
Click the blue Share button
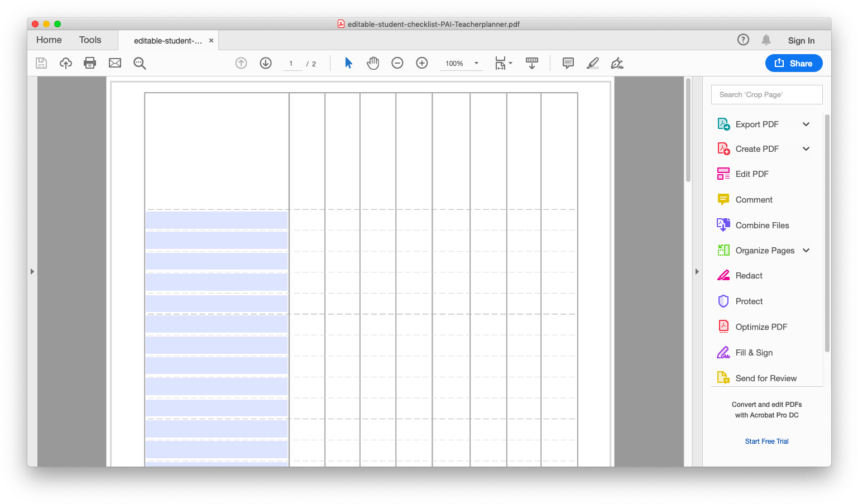click(793, 63)
